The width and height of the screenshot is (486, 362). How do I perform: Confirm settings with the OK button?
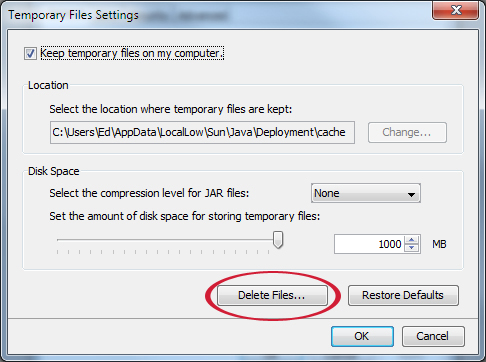coord(362,336)
